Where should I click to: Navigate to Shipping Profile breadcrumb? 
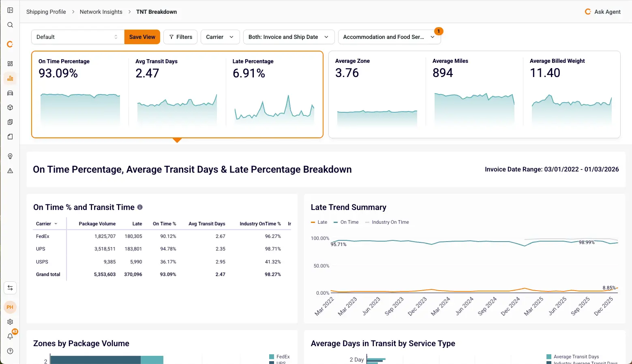pyautogui.click(x=46, y=12)
